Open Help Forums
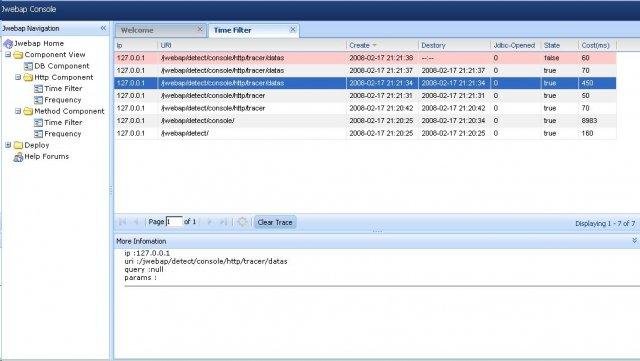The image size is (640, 361). pyautogui.click(x=47, y=157)
